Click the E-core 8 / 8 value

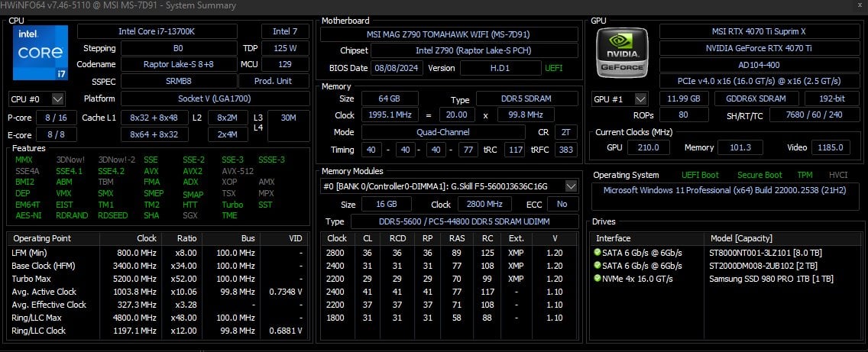57,134
